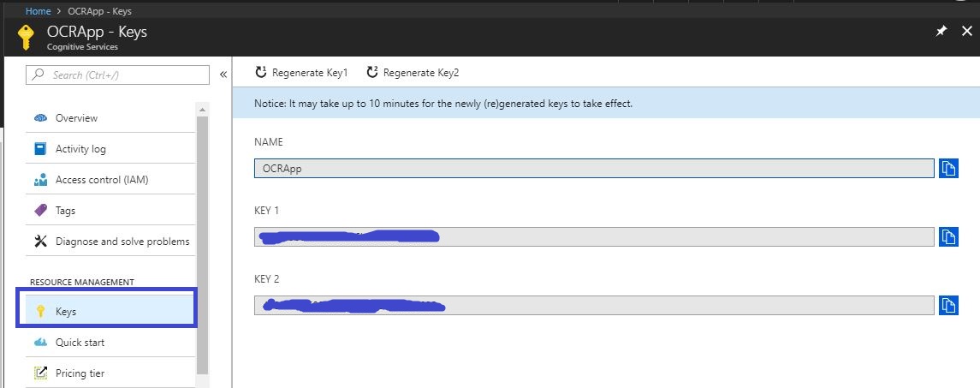The width and height of the screenshot is (980, 388).
Task: Collapse the sidebar with double chevron
Action: point(223,75)
